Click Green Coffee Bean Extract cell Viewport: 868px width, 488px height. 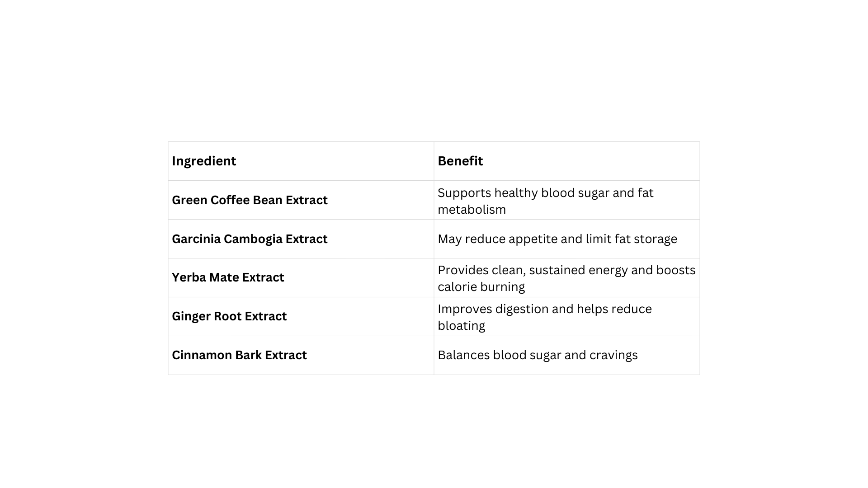[x=301, y=200]
